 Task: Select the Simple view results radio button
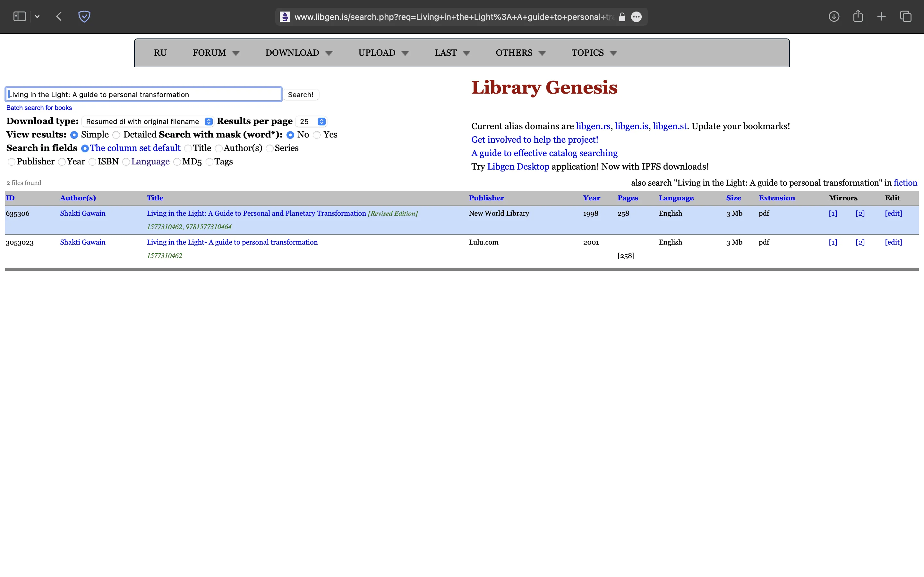click(x=73, y=135)
